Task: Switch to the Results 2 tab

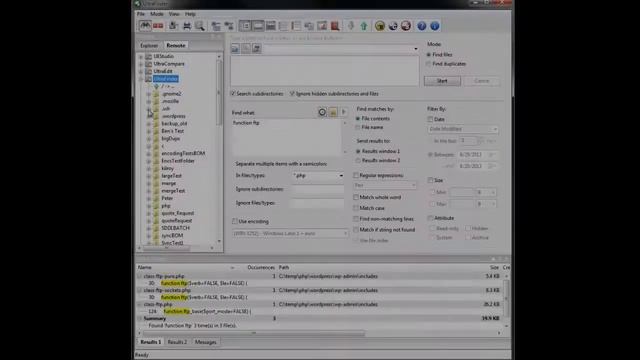Action: (177, 342)
